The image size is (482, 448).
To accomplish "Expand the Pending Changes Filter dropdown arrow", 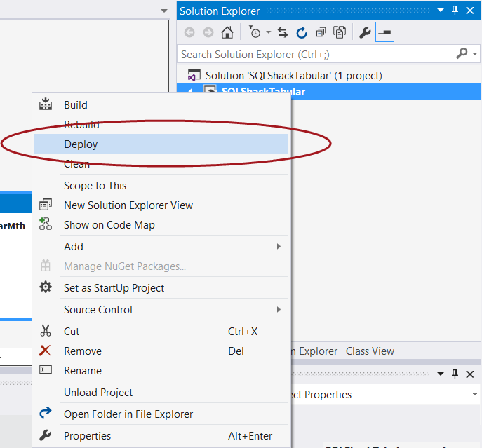I will 268,32.
